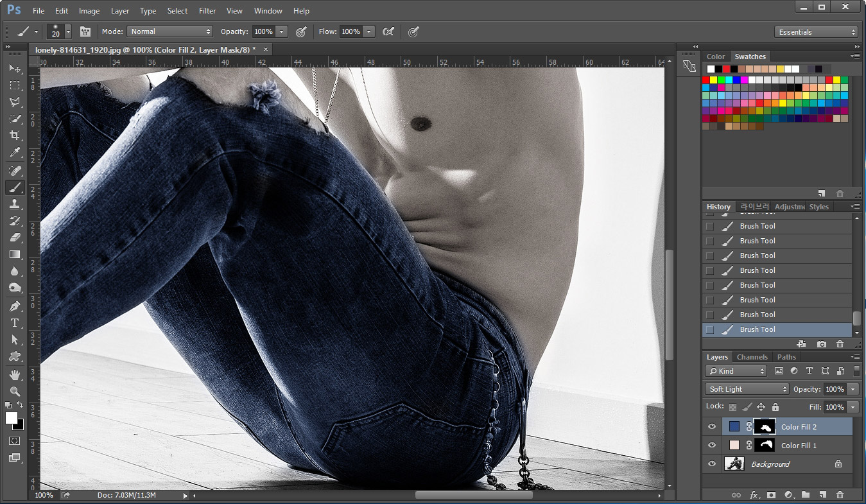This screenshot has height=504, width=866.
Task: Create new fill or adjustment layer
Action: (788, 495)
